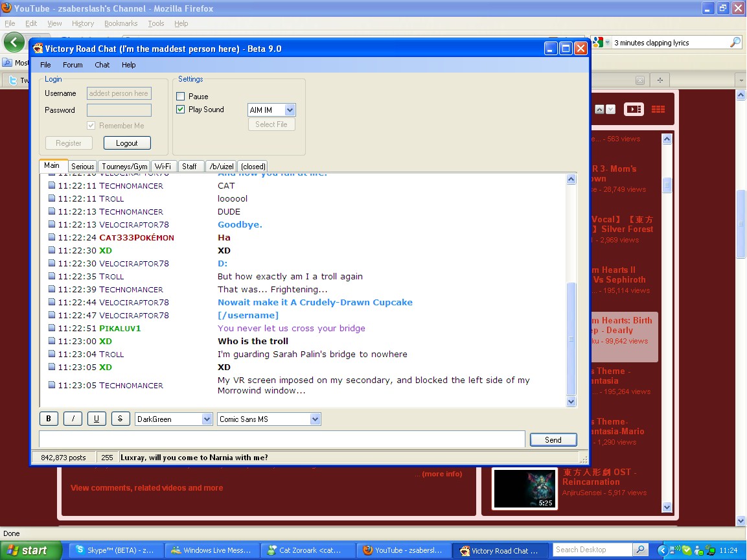The image size is (747, 560).
Task: Open the Comic Sans MS font dropdown
Action: [315, 419]
